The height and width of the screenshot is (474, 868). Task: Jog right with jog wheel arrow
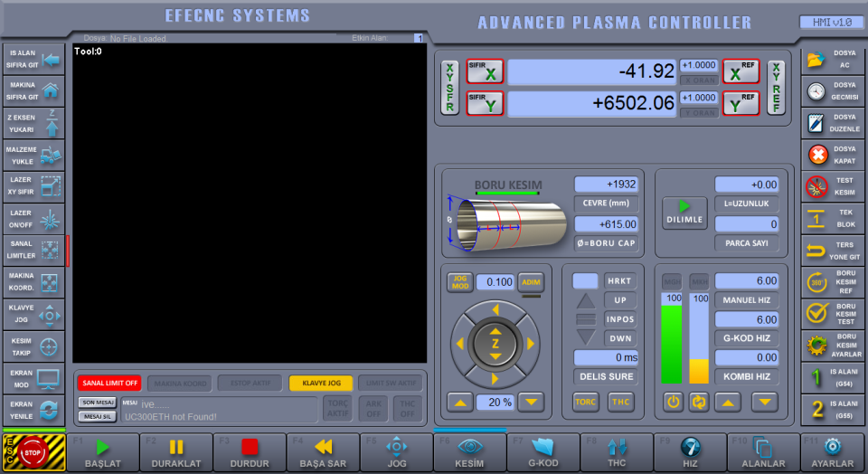(531, 344)
